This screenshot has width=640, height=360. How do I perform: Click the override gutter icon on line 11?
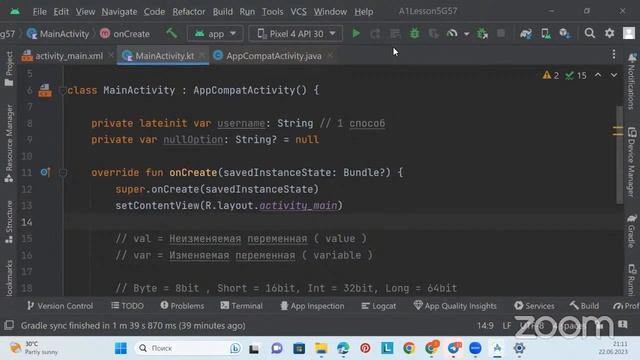pos(45,172)
